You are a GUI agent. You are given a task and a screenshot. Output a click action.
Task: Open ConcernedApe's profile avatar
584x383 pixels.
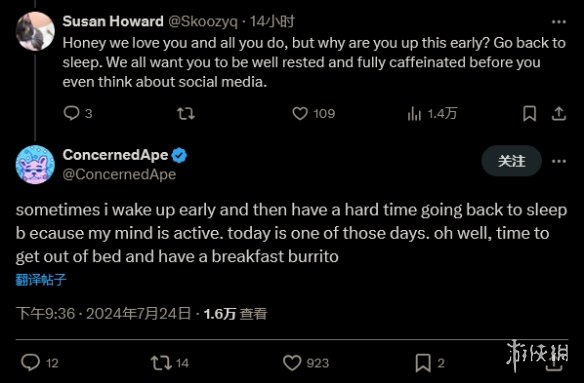coord(35,164)
